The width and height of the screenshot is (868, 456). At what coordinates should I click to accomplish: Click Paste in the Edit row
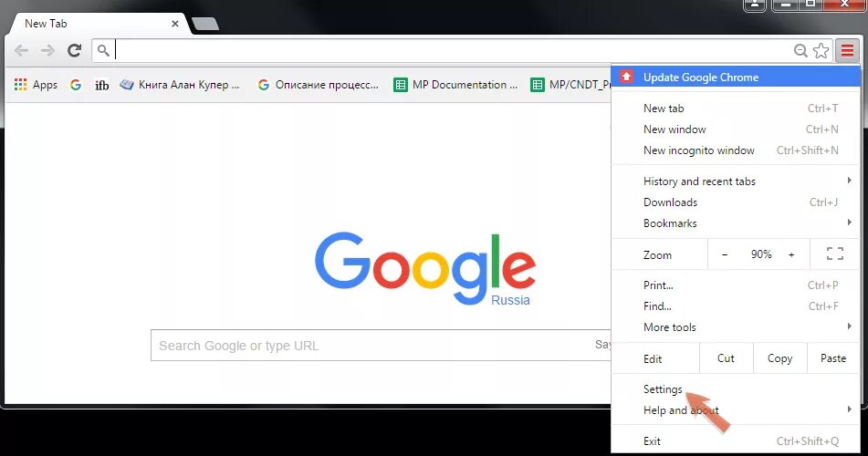pyautogui.click(x=833, y=358)
